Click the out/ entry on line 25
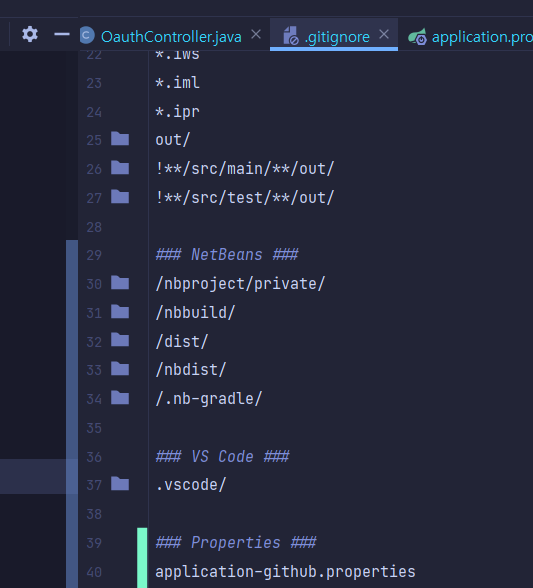 pos(173,140)
